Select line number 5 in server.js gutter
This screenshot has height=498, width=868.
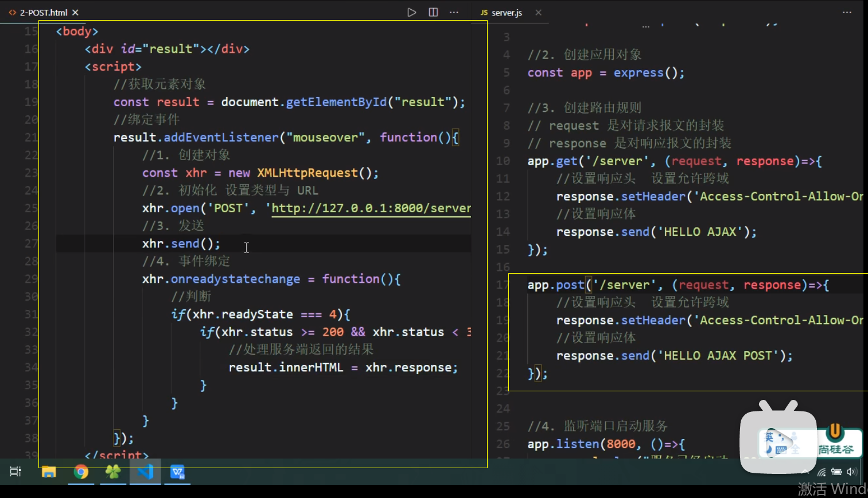point(506,73)
